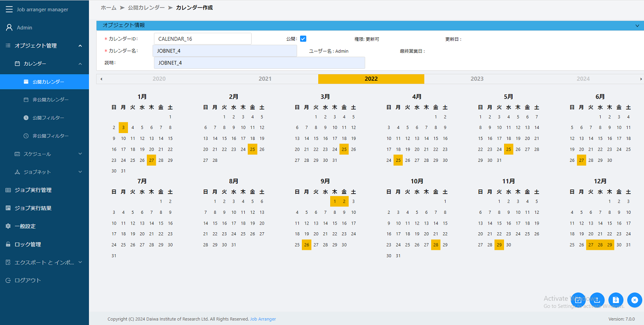Viewport: 644px width, 325px height.
Task: Click the floating cancel X button
Action: [635, 300]
